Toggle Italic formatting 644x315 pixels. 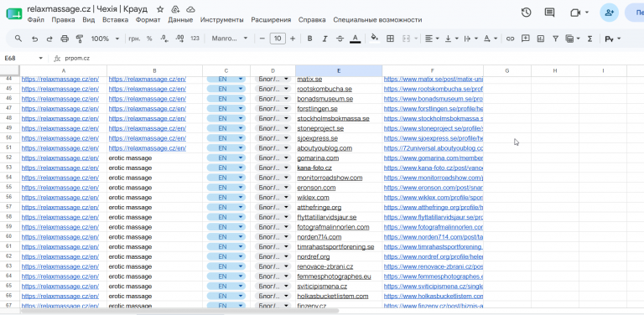point(325,39)
